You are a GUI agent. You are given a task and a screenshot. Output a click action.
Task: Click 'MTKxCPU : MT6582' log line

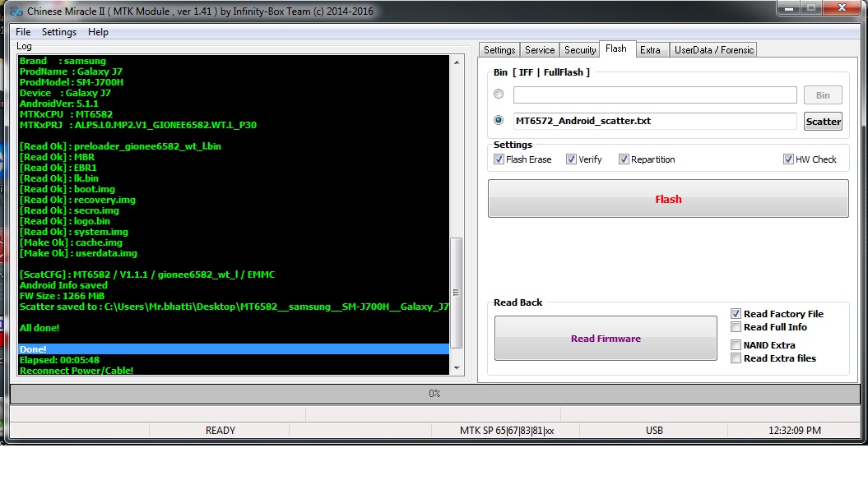(x=66, y=114)
